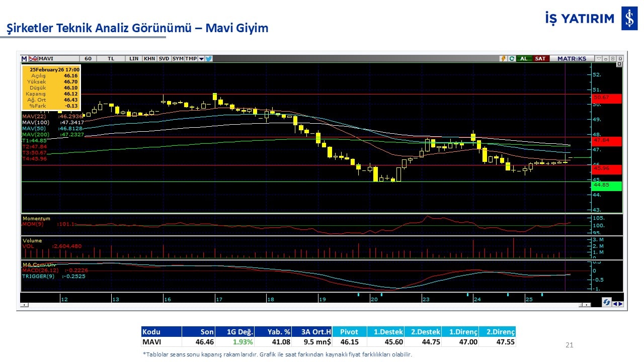Click the red 50.67 price level label
This screenshot has width=644, height=362.
607,98
